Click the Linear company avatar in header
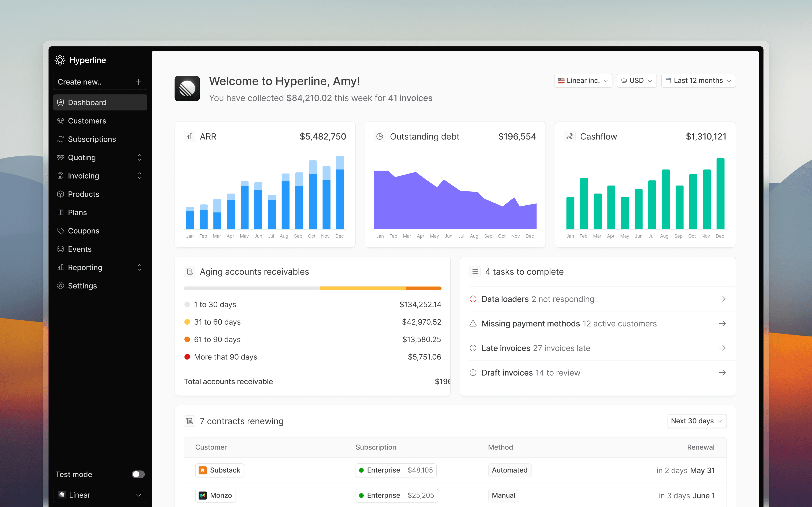Viewport: 812px width, 507px height. (187, 89)
